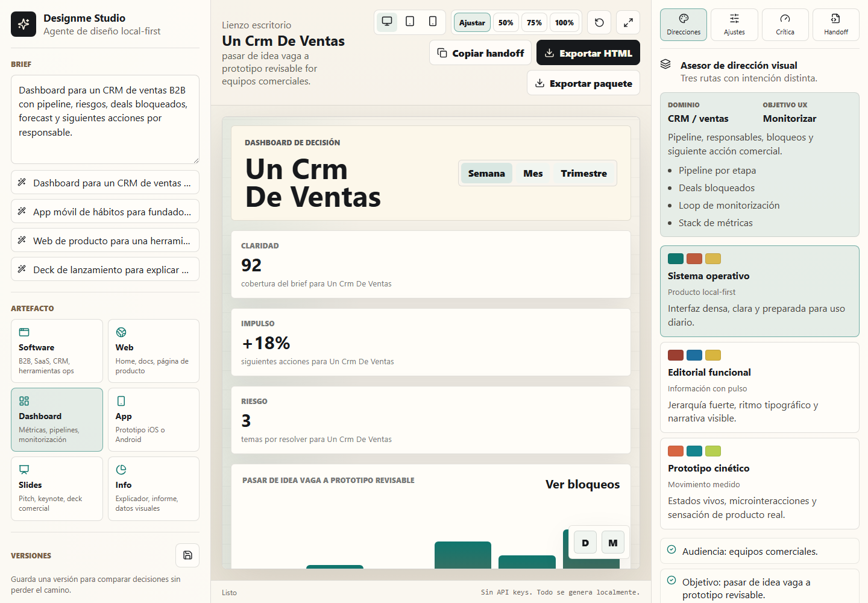Click 'Pipeline por etapa' list item

pos(717,171)
